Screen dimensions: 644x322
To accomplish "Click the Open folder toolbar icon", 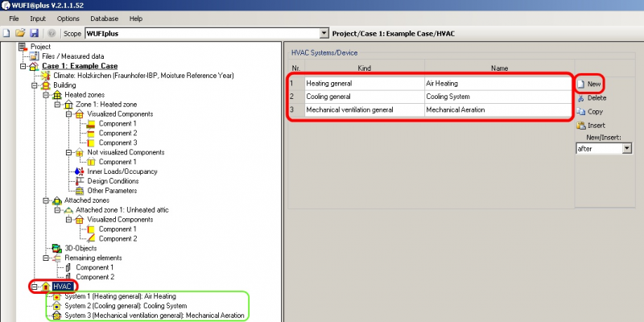I will tap(20, 33).
